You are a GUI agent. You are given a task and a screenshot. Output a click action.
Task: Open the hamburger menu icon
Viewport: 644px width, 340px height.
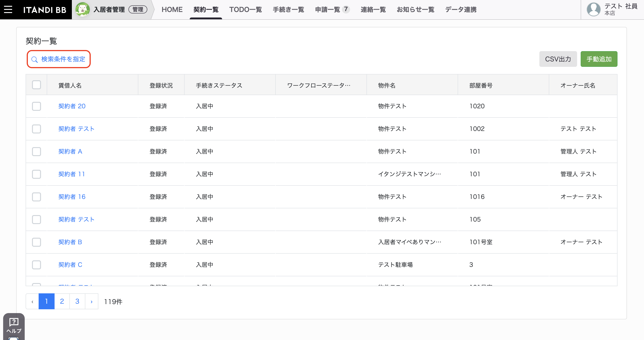coord(8,9)
